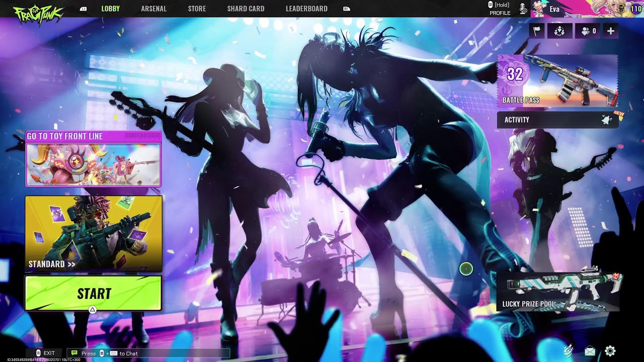Open the Lobby tab
The width and height of the screenshot is (644, 362).
pyautogui.click(x=111, y=9)
